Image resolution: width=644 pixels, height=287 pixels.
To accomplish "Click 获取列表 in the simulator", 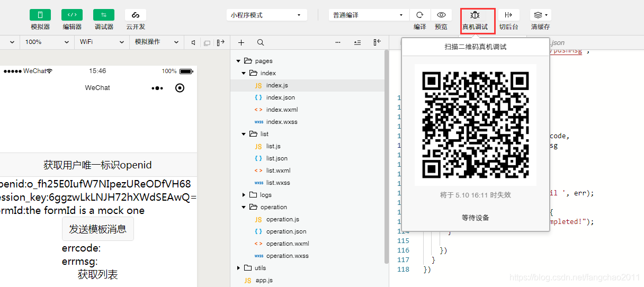I will coord(98,274).
